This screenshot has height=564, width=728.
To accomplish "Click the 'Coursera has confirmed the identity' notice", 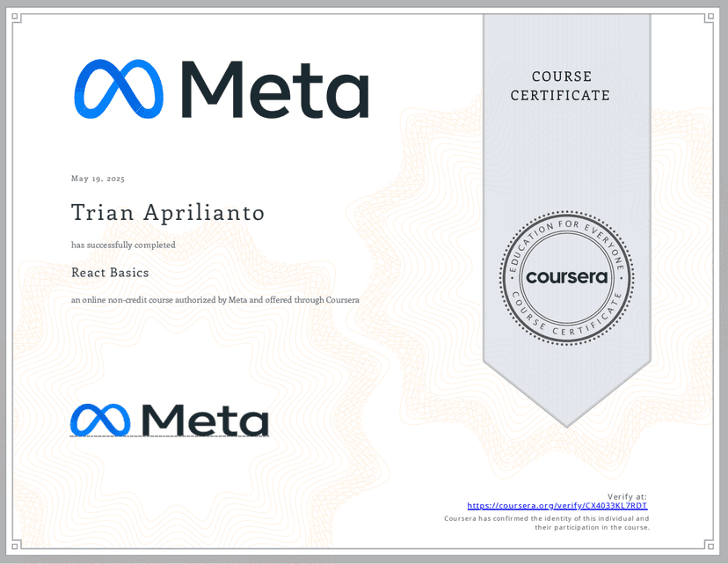I will pyautogui.click(x=547, y=518).
